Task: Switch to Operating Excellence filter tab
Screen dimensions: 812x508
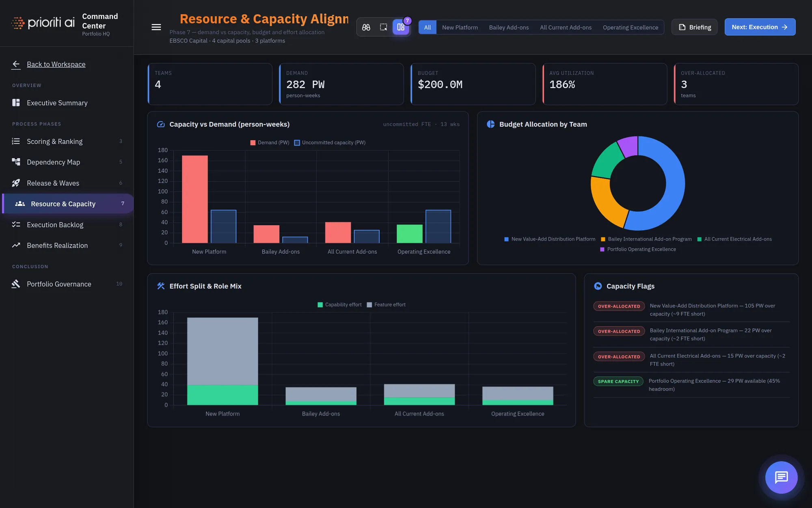Action: (630, 27)
